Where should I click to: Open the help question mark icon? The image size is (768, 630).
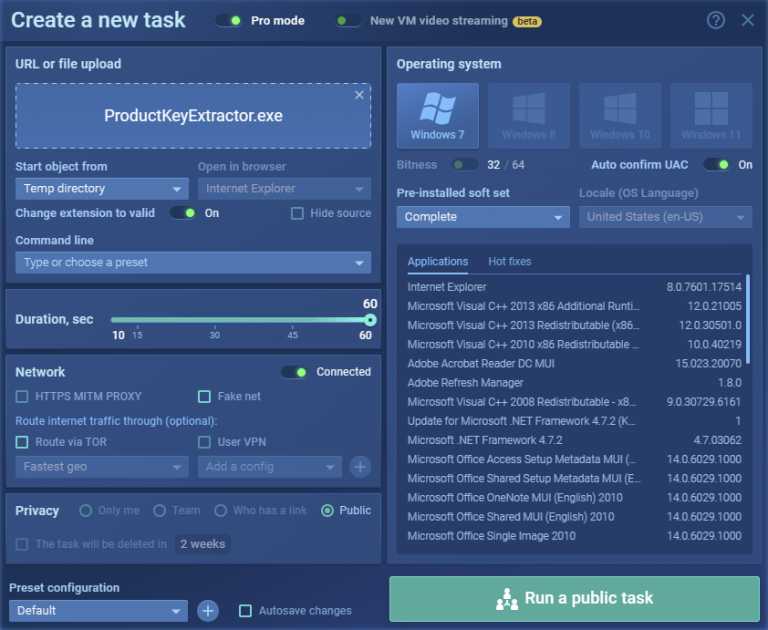click(715, 20)
